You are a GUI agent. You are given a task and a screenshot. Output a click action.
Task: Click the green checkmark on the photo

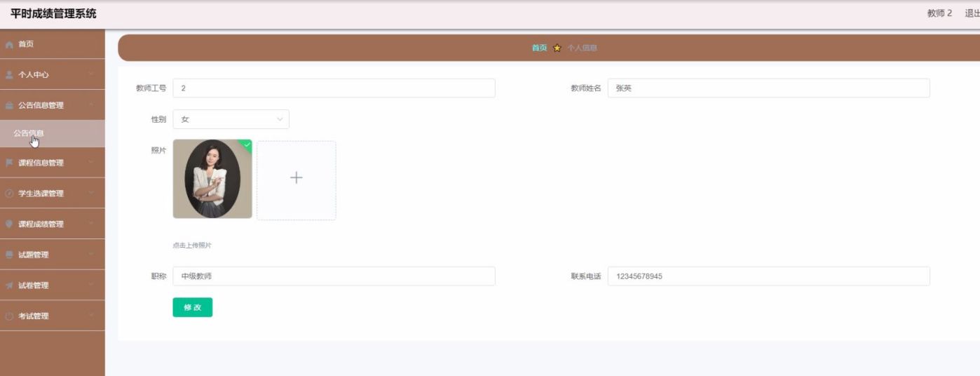(247, 144)
